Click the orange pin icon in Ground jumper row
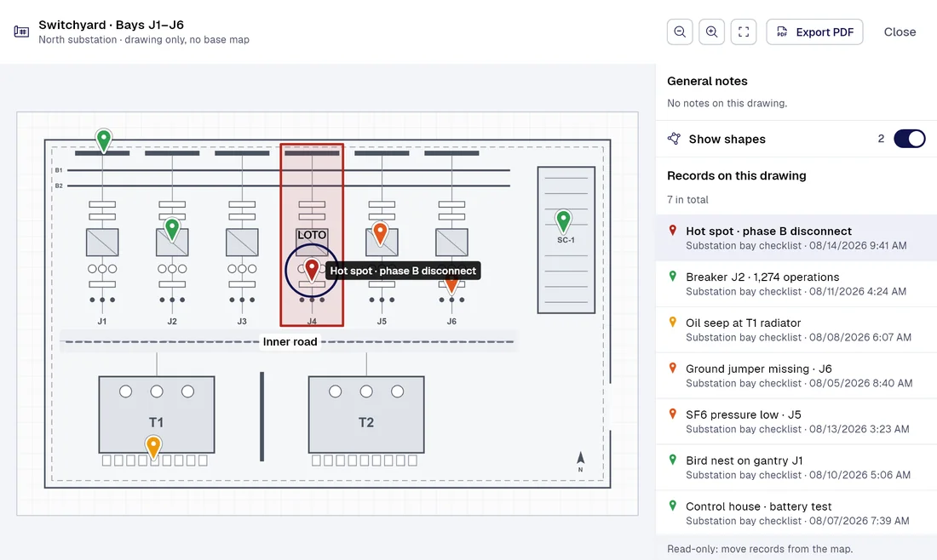This screenshot has width=937, height=560. (x=672, y=369)
